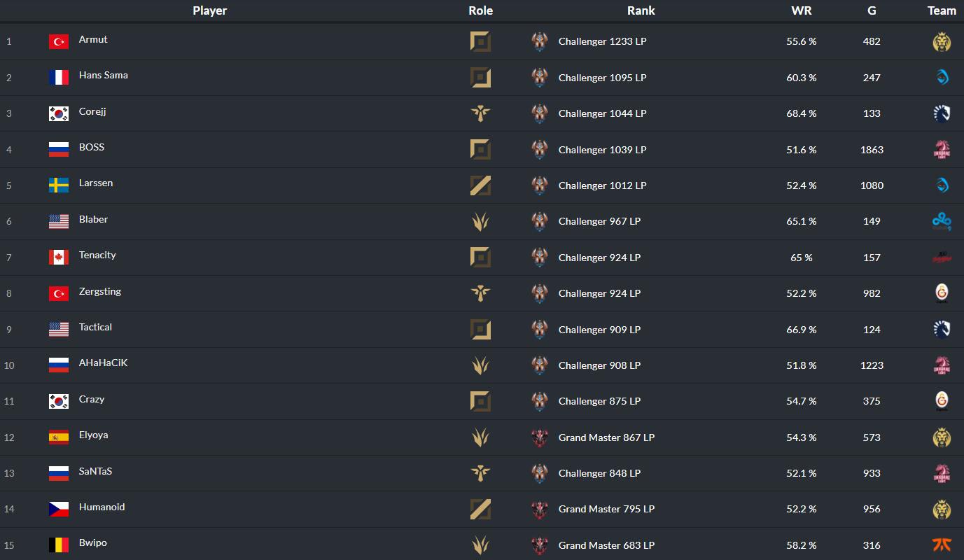Click the top lane role icon for Armut

[480, 42]
